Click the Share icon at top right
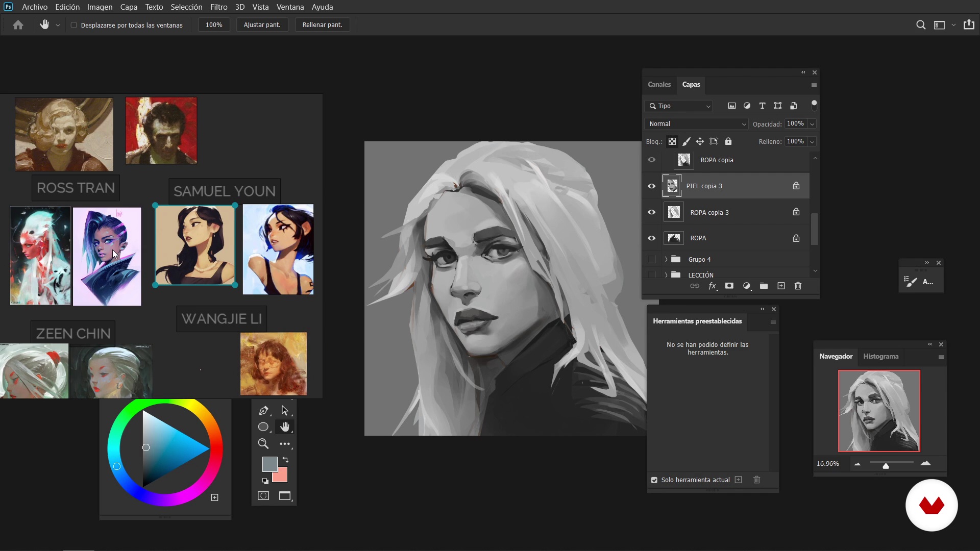This screenshot has width=980, height=551. click(969, 24)
